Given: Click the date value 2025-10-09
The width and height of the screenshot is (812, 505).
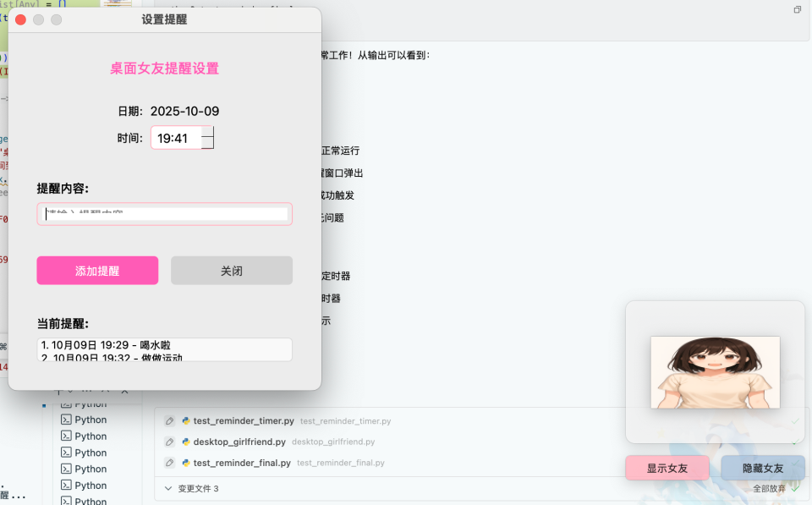Looking at the screenshot, I should (x=185, y=111).
